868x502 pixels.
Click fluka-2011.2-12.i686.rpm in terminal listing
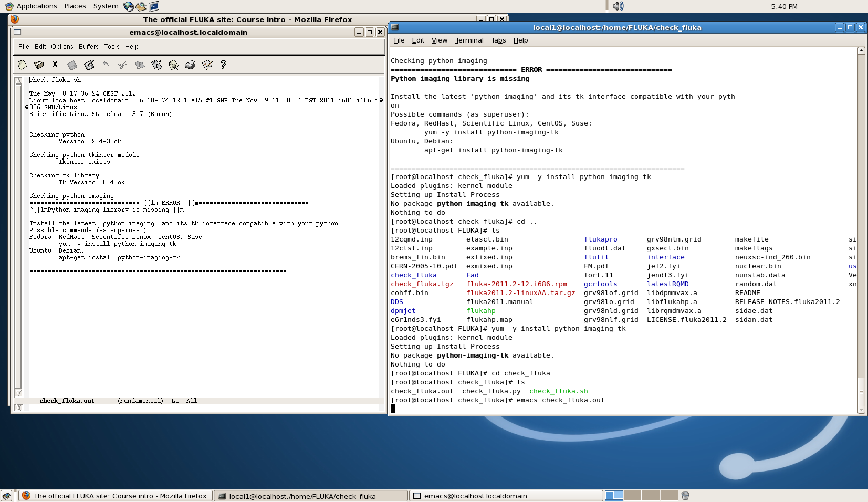(x=517, y=284)
